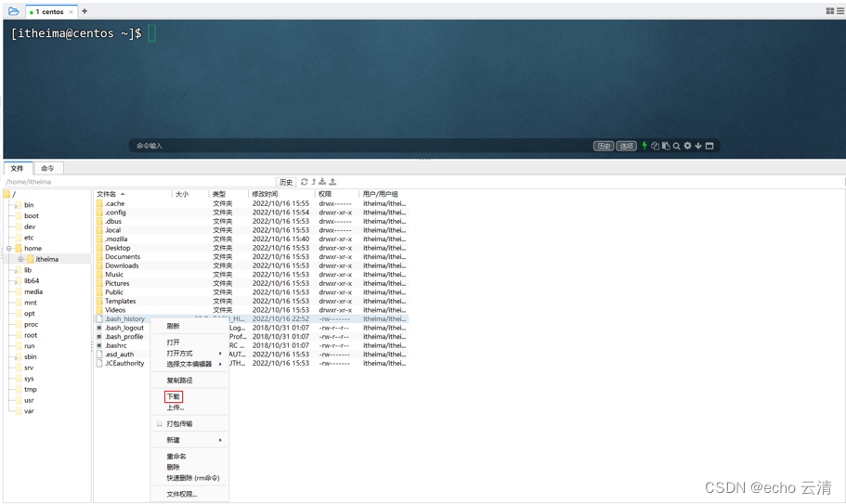This screenshot has height=504, width=846.
Task: Click the down arrow icon in terminal toolbar
Action: (x=698, y=146)
